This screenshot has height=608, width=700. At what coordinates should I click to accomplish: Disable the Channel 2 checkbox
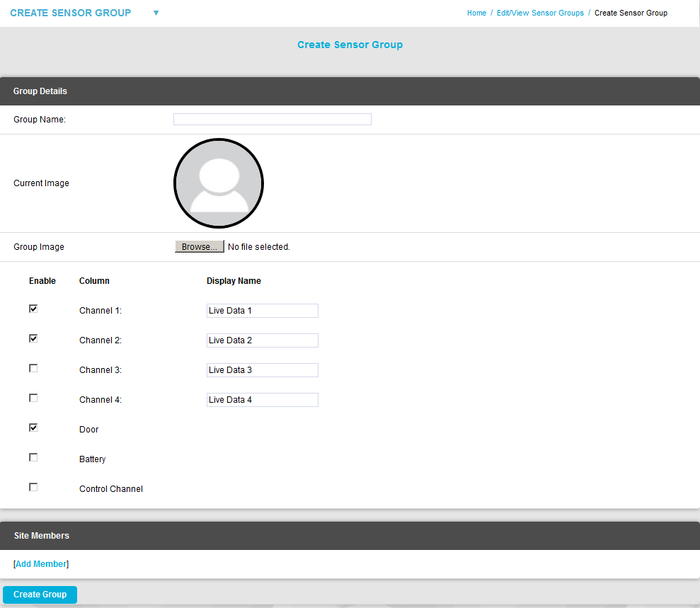[33, 338]
